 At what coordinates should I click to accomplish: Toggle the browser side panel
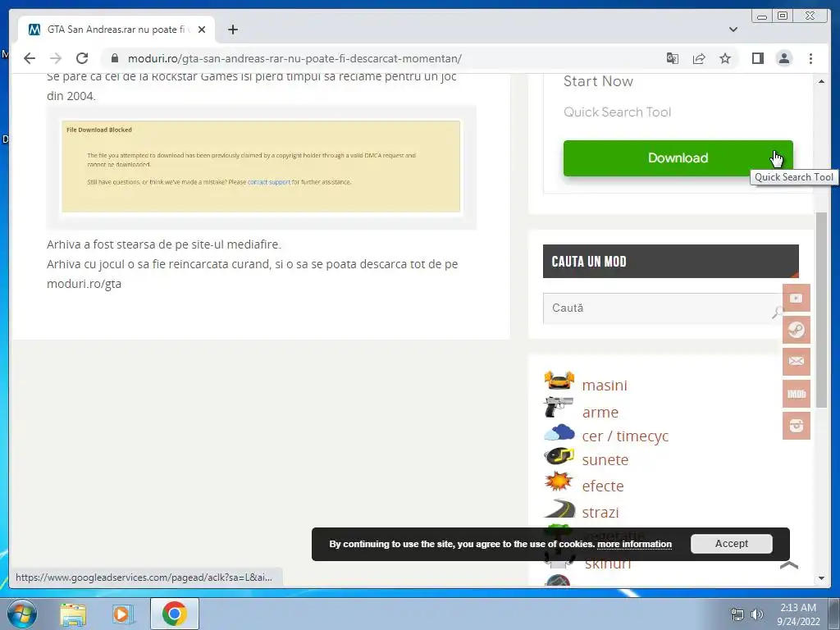[x=757, y=58]
